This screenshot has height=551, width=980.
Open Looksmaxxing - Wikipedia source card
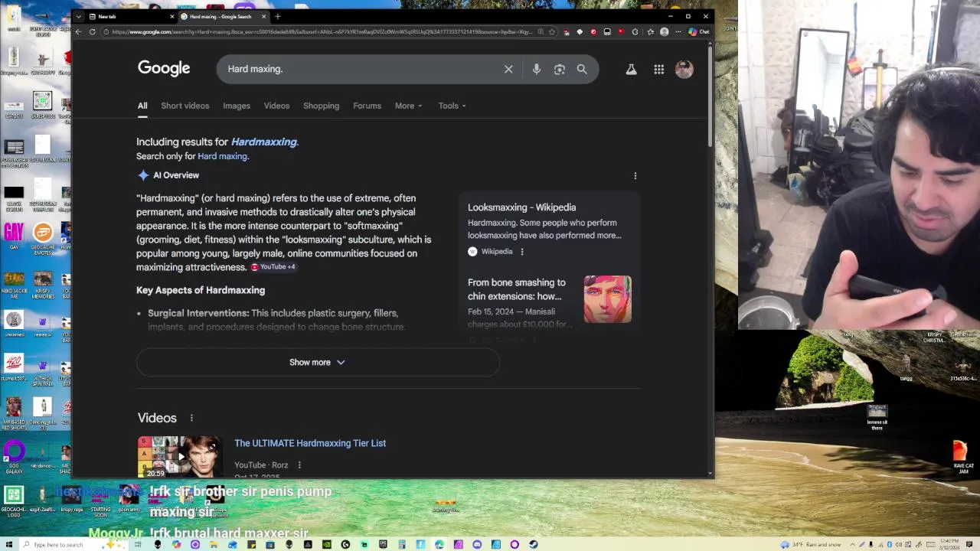coord(550,228)
